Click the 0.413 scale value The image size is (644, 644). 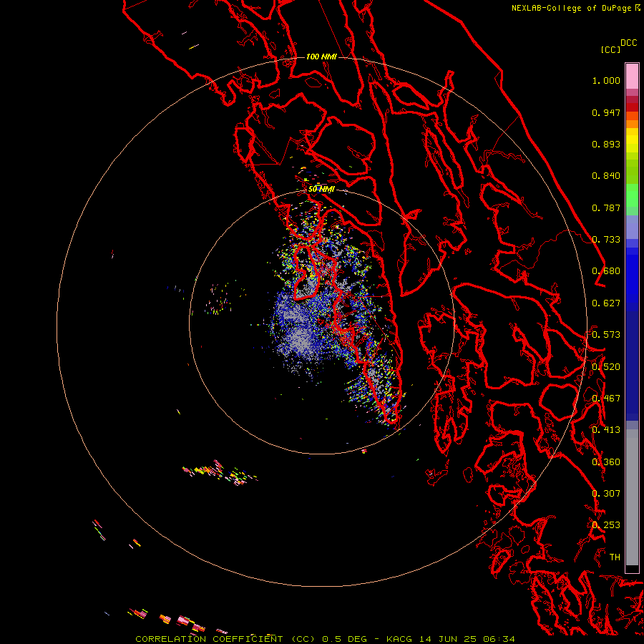606,430
